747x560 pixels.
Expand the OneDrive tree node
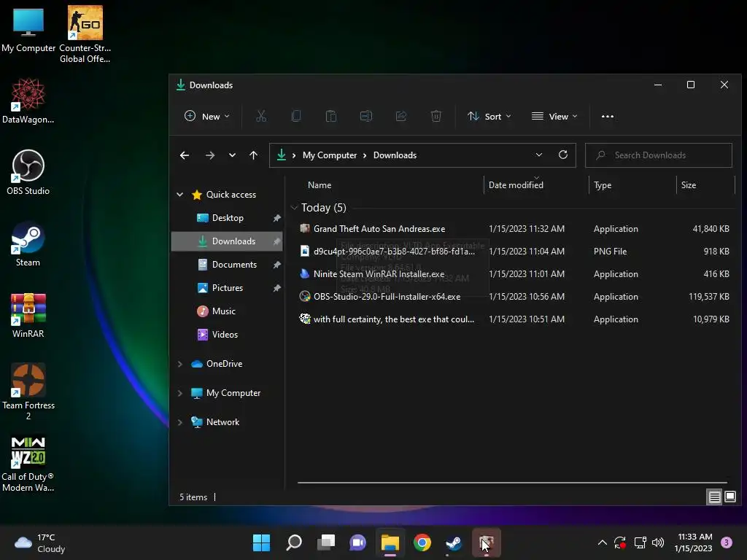tap(180, 364)
